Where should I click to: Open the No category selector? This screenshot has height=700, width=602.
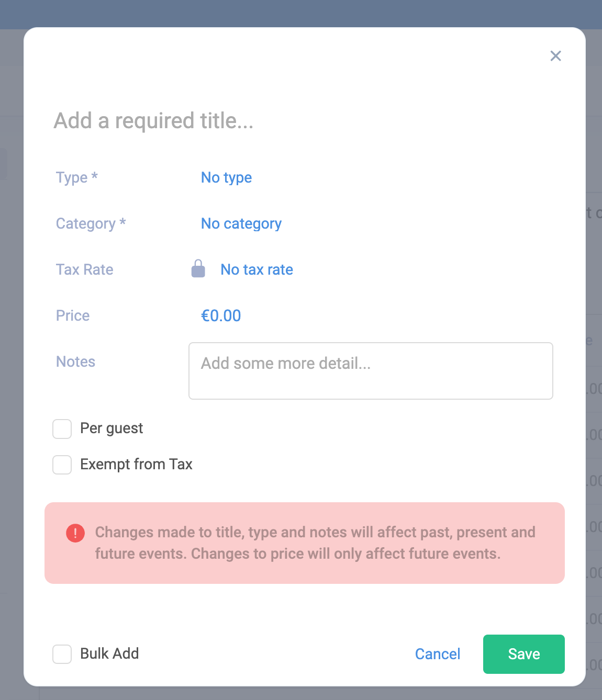coord(241,223)
